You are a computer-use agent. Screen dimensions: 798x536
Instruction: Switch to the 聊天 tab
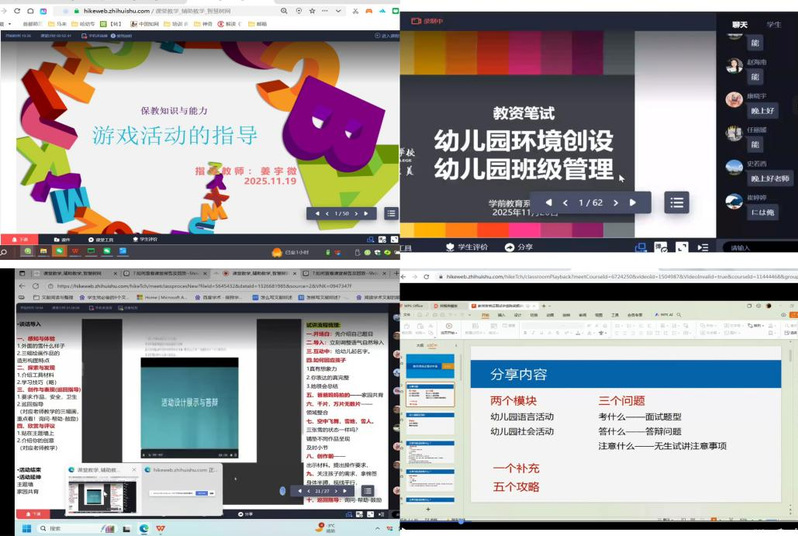pos(740,24)
